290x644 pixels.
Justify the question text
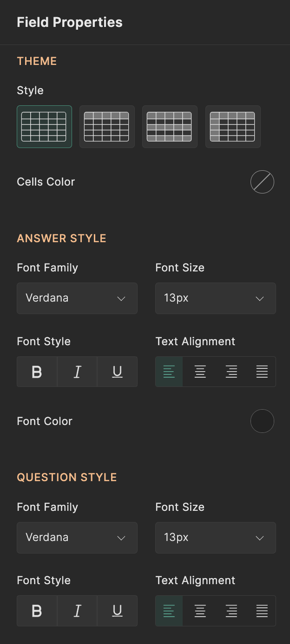click(262, 611)
